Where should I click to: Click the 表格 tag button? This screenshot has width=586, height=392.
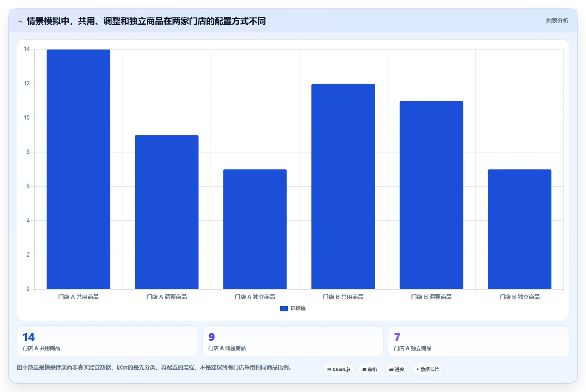[x=370, y=369]
